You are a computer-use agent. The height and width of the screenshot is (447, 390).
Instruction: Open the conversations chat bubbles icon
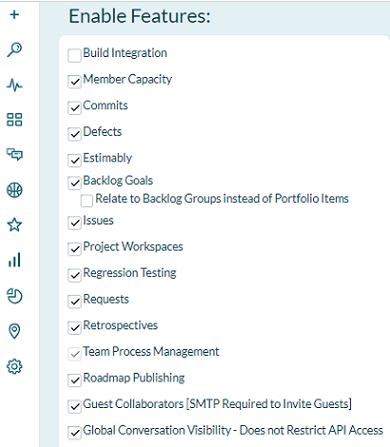click(14, 155)
